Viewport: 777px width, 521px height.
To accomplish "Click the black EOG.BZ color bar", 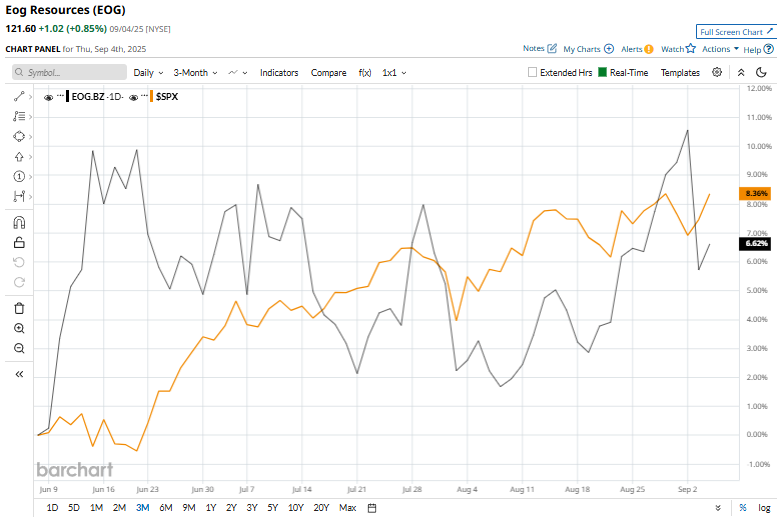I will point(67,96).
